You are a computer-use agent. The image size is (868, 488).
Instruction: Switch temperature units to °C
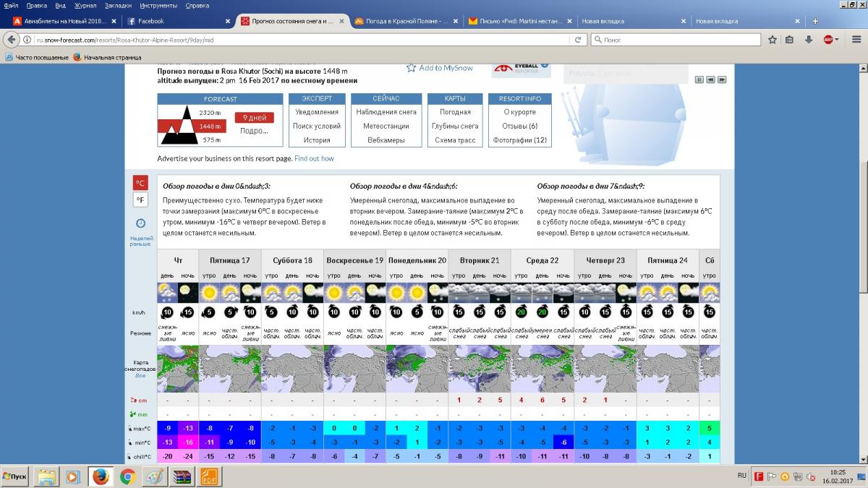coord(140,184)
